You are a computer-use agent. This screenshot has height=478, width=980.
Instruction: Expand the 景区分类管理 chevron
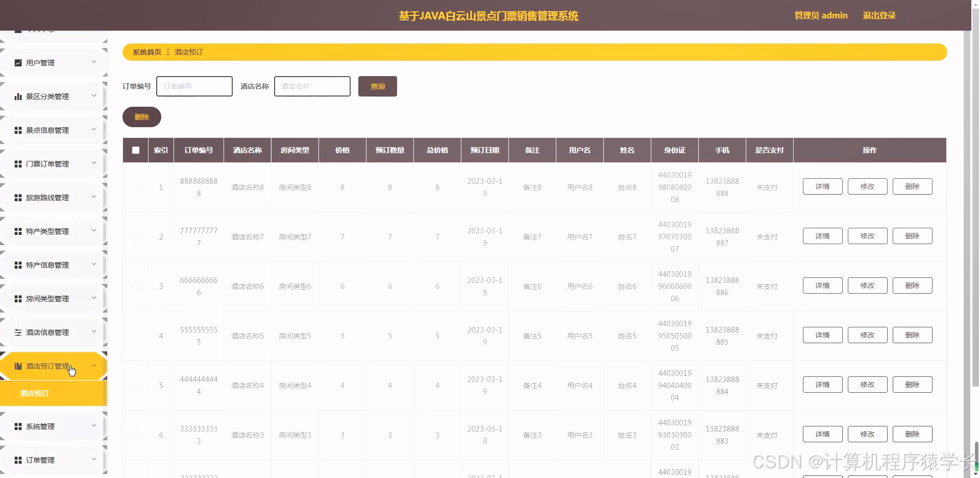click(94, 96)
